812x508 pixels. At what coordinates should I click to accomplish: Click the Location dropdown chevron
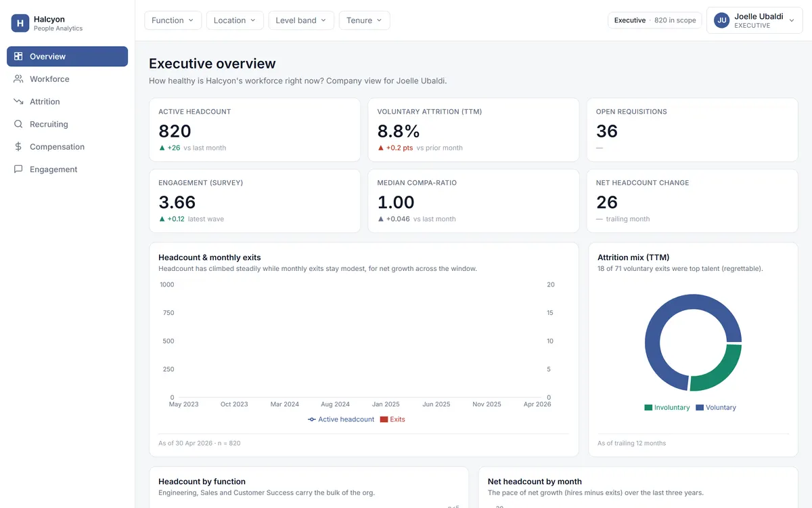point(253,20)
